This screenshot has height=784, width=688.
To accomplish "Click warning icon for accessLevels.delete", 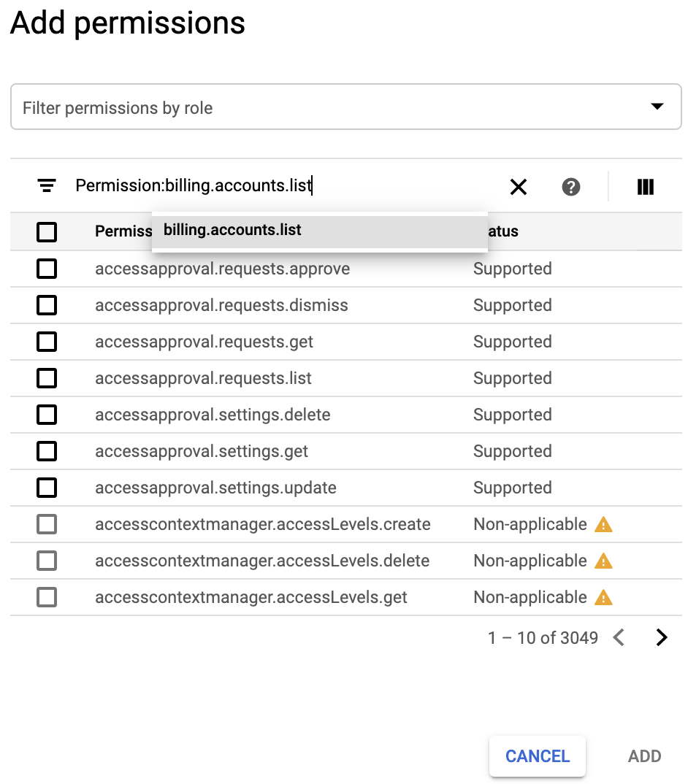I will point(603,561).
